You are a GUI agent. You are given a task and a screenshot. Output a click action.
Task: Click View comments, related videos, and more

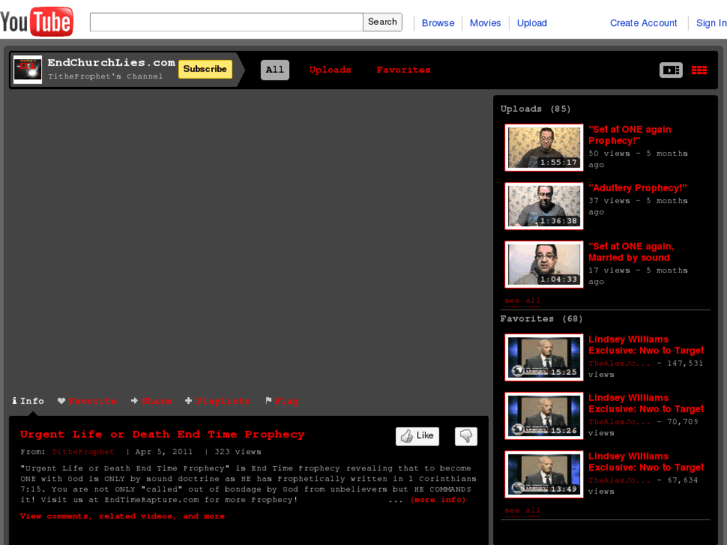pyautogui.click(x=122, y=516)
